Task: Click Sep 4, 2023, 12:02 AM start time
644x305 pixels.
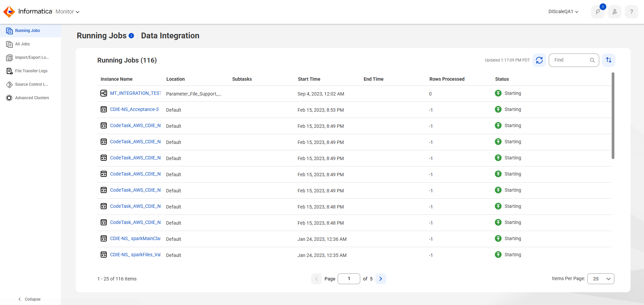Action: [x=321, y=94]
